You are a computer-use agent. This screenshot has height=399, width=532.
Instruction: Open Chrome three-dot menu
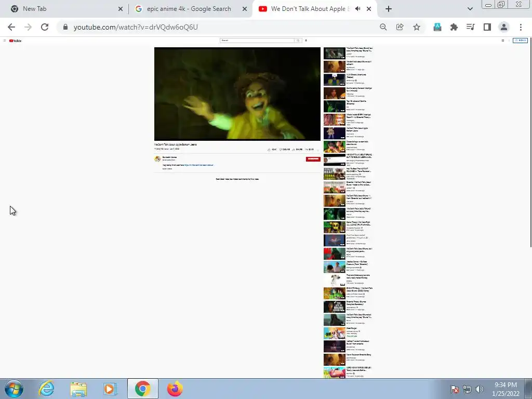point(521,27)
